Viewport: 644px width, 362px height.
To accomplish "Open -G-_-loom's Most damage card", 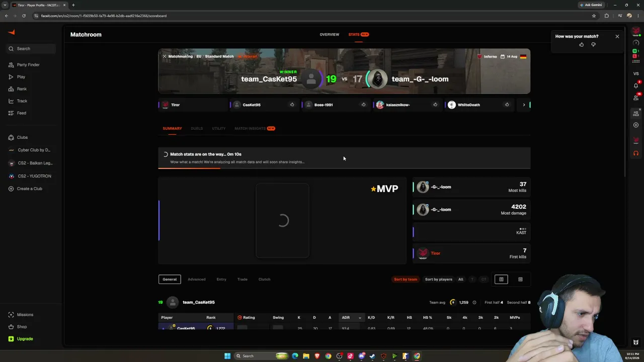I will [471, 210].
